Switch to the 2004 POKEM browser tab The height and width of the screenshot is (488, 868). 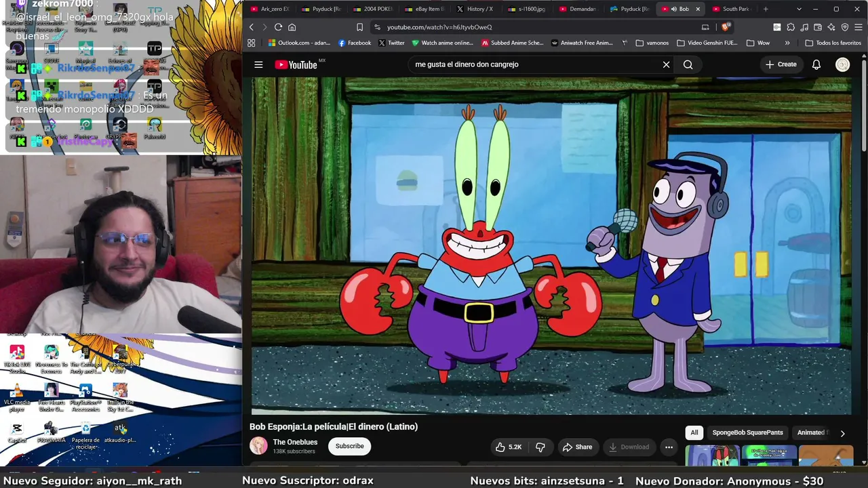(x=373, y=9)
